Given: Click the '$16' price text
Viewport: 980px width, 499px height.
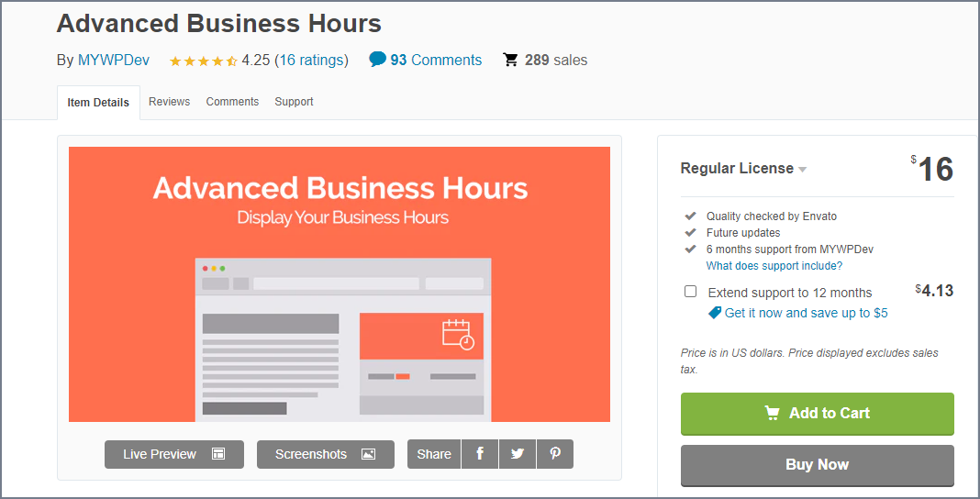Looking at the screenshot, I should tap(932, 169).
